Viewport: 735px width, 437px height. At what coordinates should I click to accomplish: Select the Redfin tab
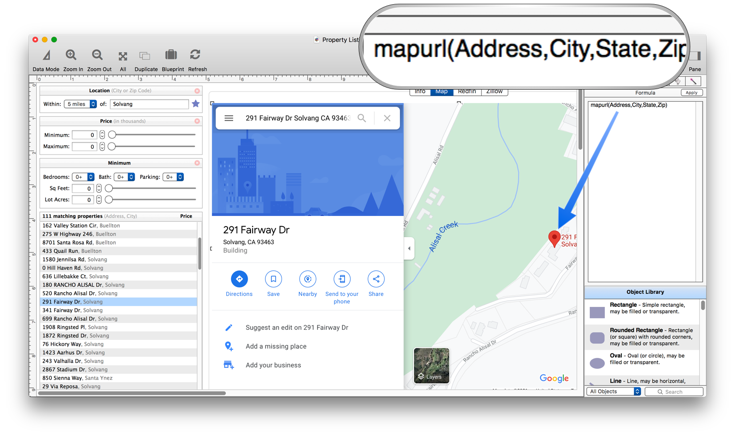(x=466, y=92)
